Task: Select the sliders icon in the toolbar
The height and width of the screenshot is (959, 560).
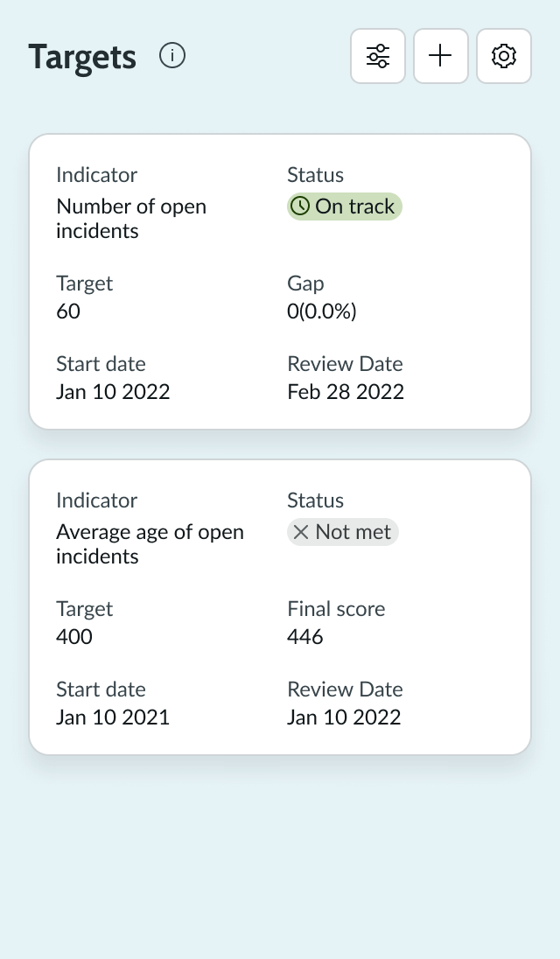Action: coord(377,55)
